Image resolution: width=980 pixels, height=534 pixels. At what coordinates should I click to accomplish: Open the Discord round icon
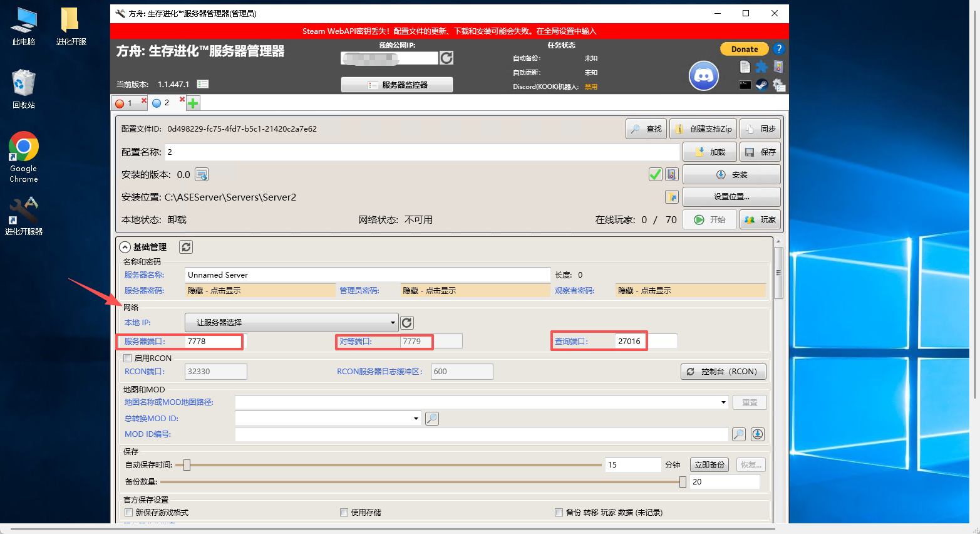click(x=704, y=76)
